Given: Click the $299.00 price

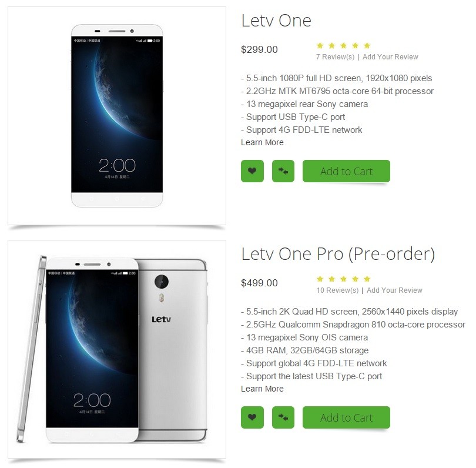Looking at the screenshot, I should tap(259, 49).
